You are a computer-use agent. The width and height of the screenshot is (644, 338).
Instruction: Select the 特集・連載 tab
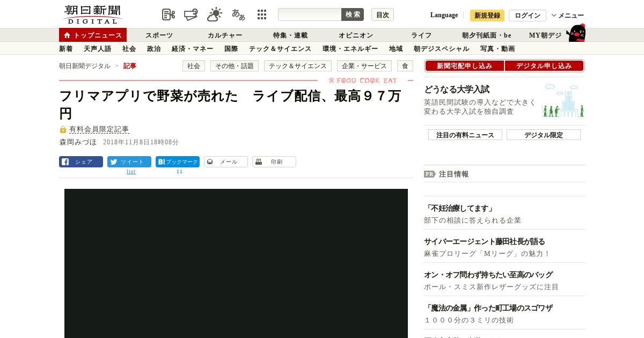click(x=290, y=35)
